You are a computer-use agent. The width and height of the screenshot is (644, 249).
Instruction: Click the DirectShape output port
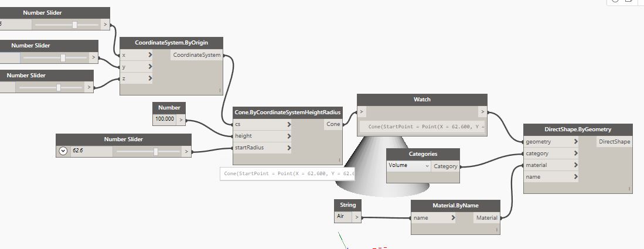[614, 142]
